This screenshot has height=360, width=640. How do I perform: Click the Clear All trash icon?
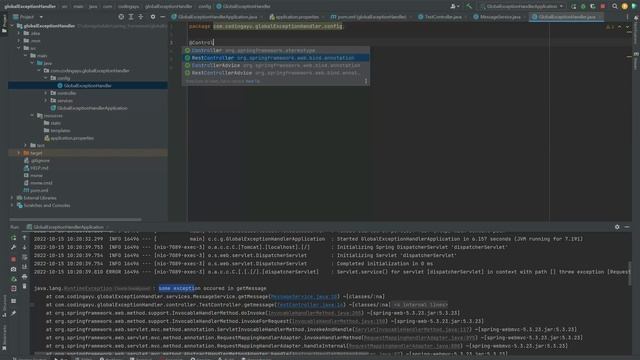pyautogui.click(x=24, y=287)
